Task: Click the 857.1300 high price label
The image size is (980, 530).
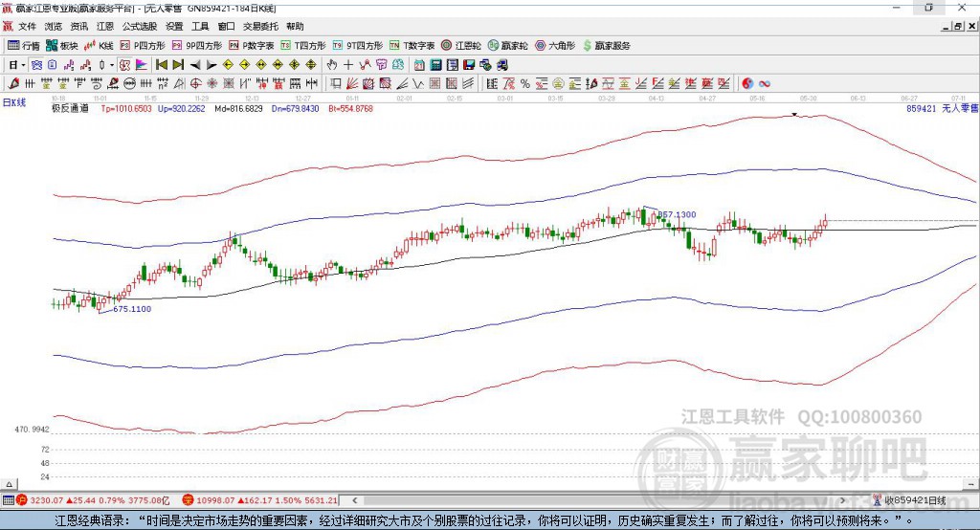Action: point(677,214)
